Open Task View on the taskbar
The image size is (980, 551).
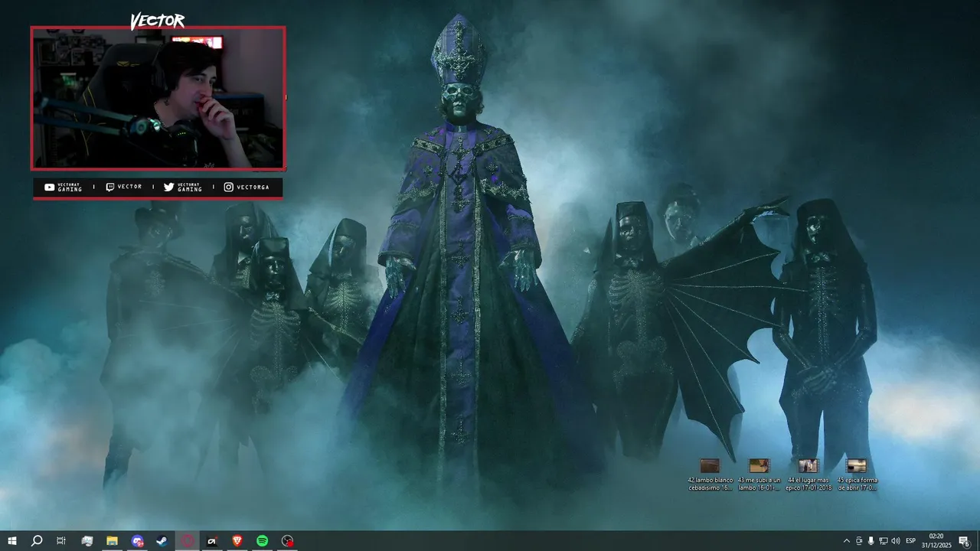(x=61, y=541)
